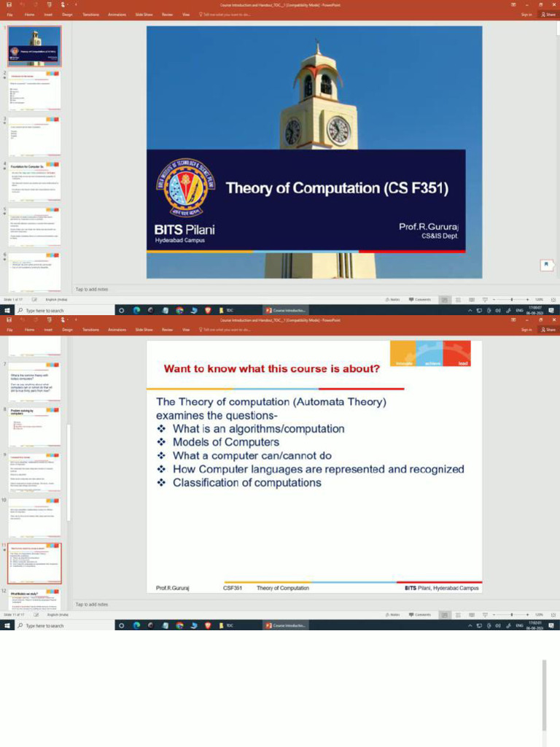
Task: Click Start From Beginning icon in title-slide window
Action: 49,5
